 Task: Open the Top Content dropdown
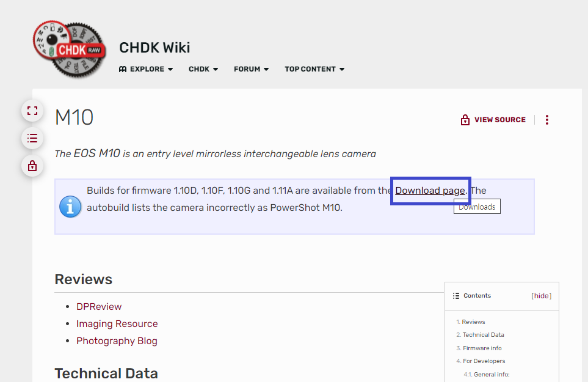(x=314, y=69)
